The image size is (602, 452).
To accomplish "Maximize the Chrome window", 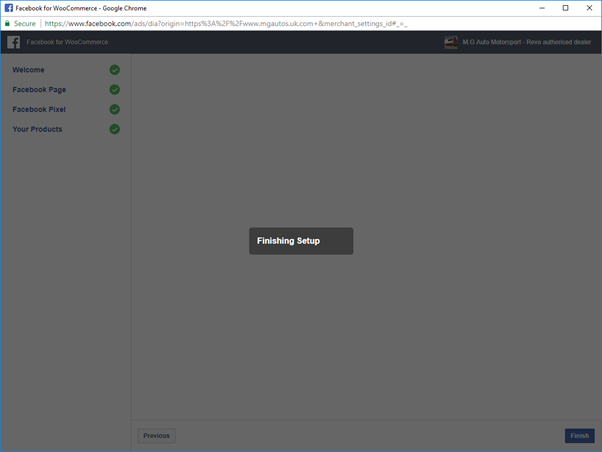I will click(x=566, y=8).
